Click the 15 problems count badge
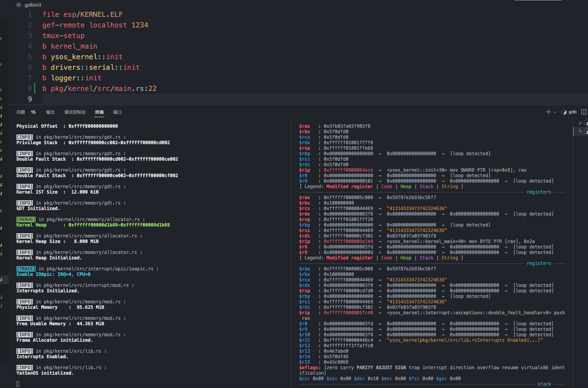 [x=33, y=112]
